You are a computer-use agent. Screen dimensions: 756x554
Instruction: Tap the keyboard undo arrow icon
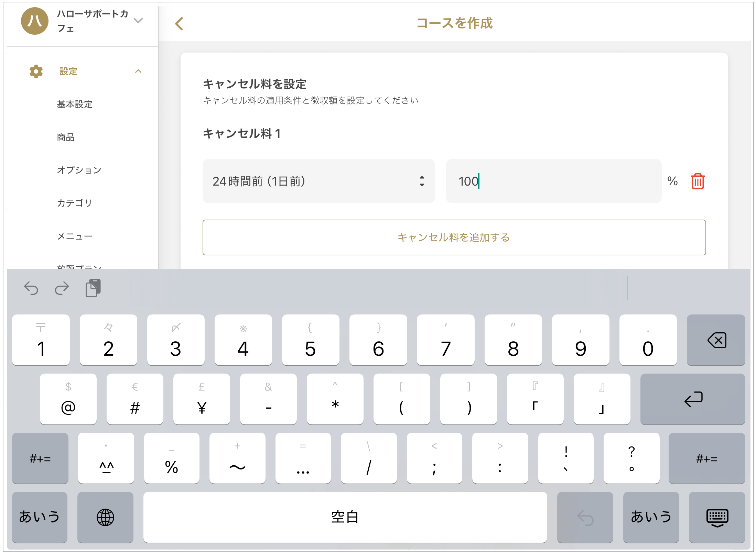click(31, 288)
